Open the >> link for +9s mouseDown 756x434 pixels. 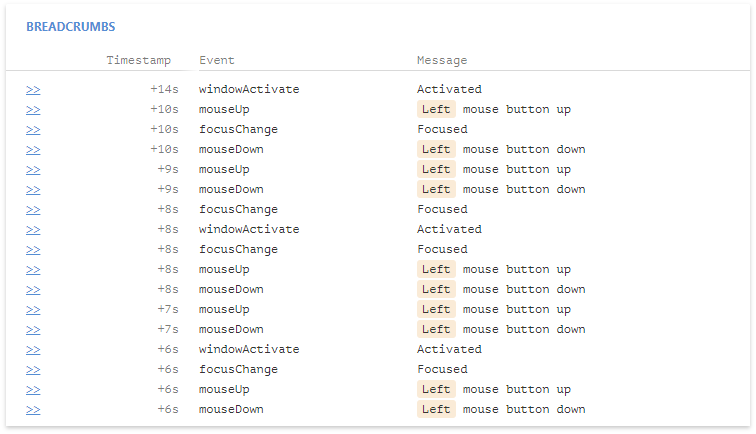33,190
